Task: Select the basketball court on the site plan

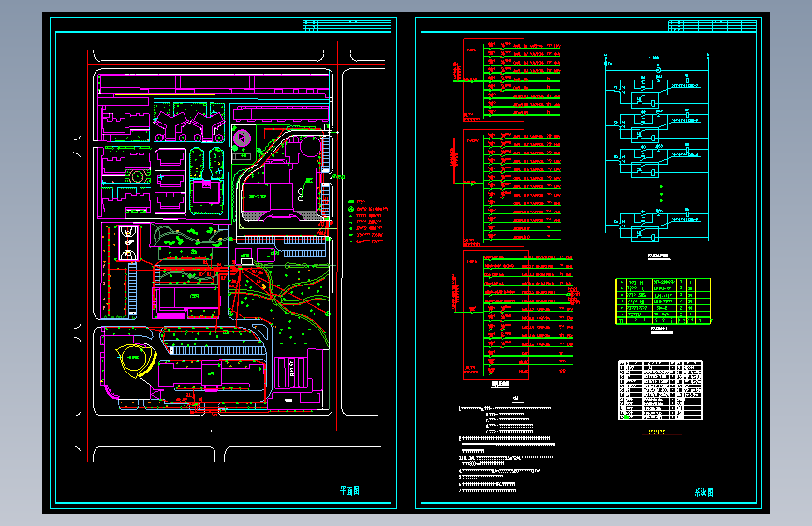Action: 128,242
